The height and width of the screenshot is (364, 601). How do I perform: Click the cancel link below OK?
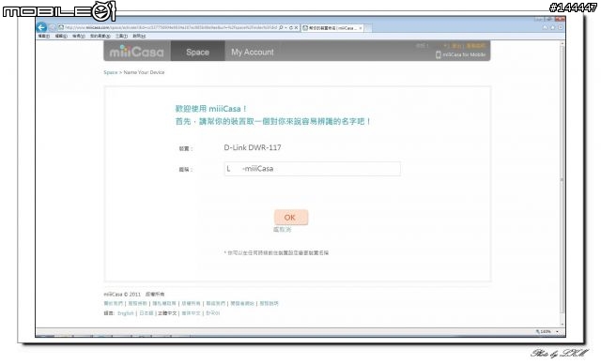(282, 229)
